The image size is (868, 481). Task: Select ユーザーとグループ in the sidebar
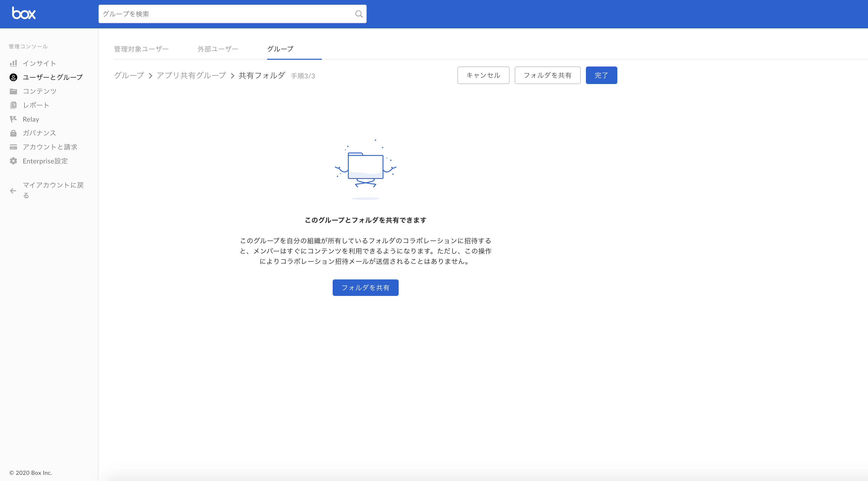pos(52,77)
